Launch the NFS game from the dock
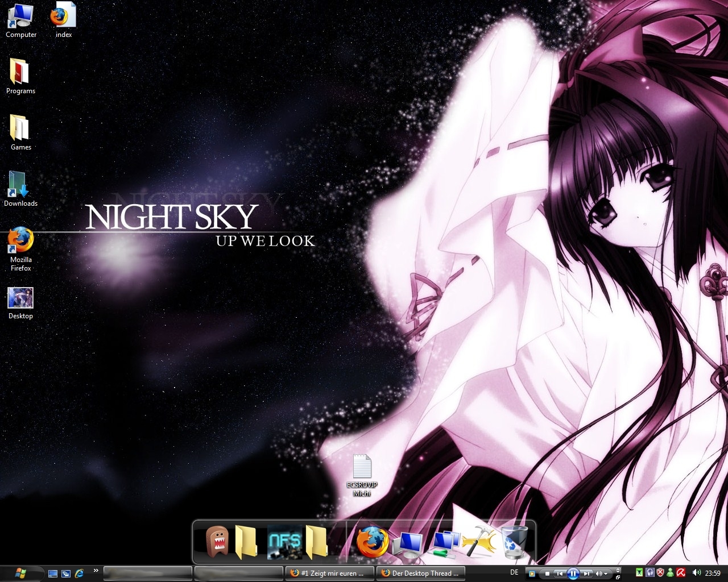This screenshot has width=728, height=582. pos(284,542)
